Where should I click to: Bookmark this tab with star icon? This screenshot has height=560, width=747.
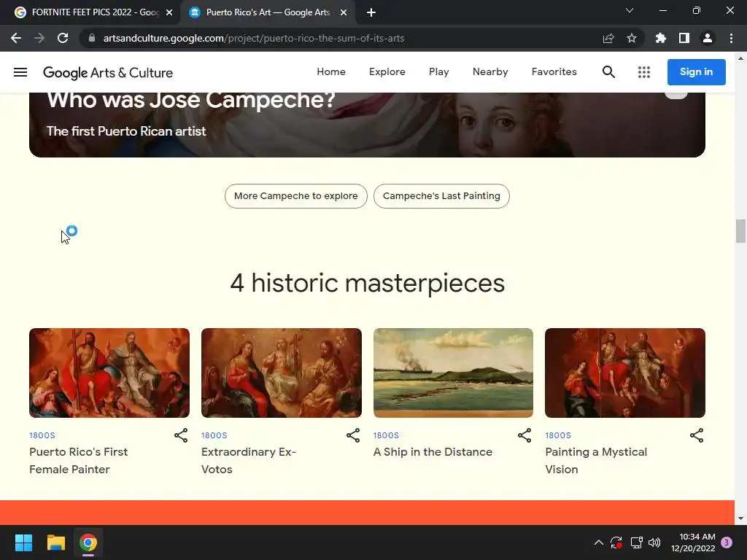632,38
